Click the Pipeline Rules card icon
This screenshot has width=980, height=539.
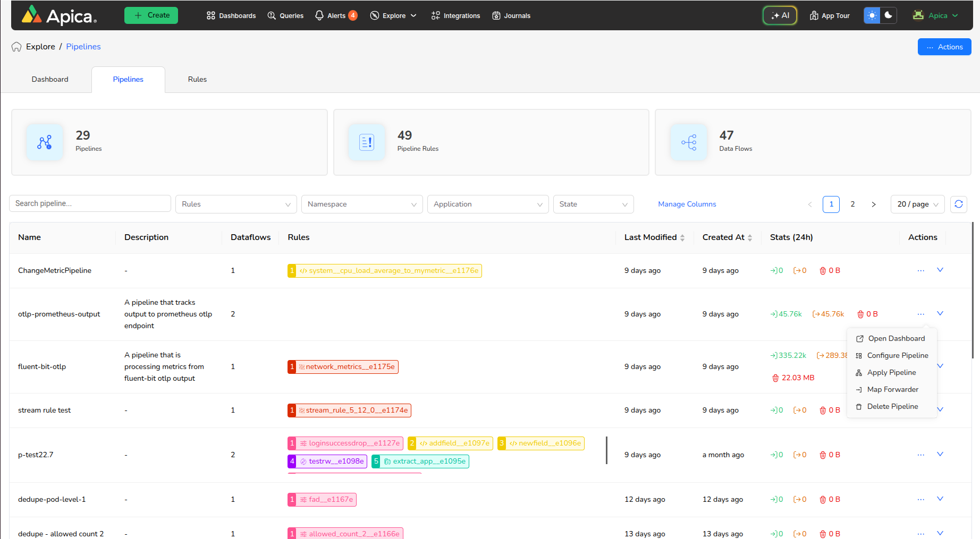pyautogui.click(x=367, y=142)
